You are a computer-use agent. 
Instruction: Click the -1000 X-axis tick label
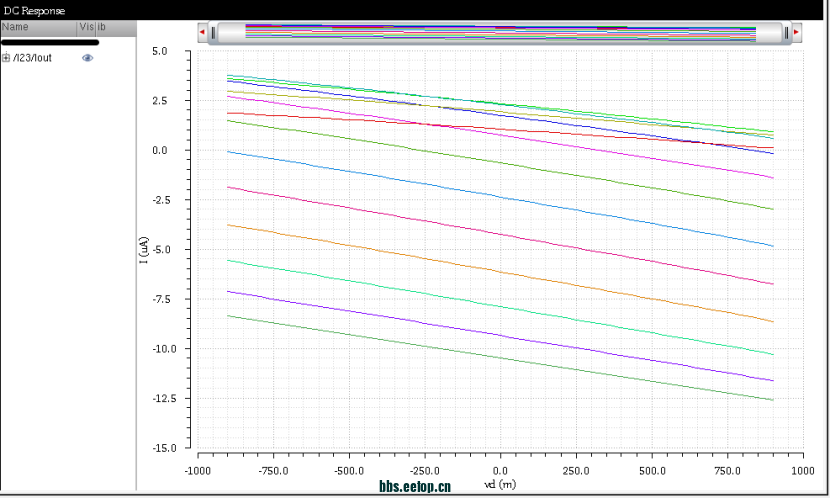click(198, 471)
